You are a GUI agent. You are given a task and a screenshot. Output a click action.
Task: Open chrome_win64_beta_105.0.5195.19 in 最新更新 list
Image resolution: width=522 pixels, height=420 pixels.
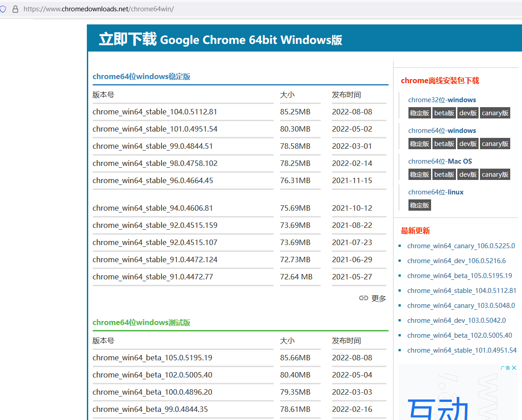460,276
